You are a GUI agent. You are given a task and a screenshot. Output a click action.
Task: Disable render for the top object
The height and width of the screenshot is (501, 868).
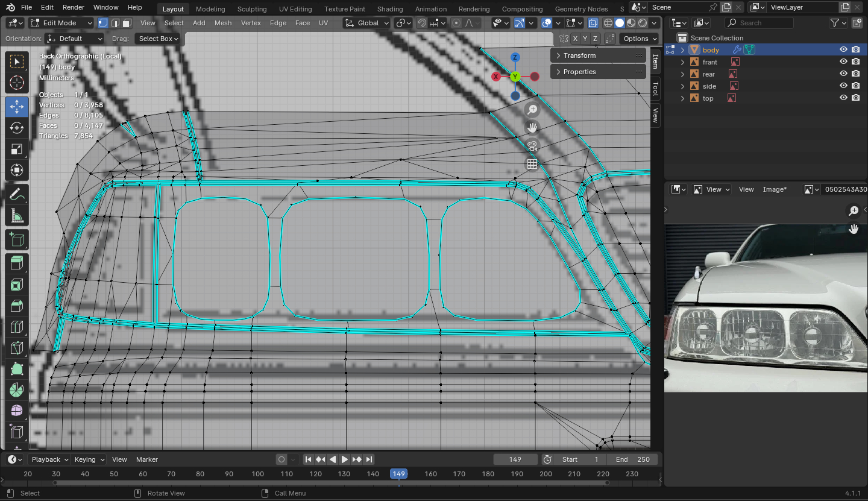click(x=856, y=98)
